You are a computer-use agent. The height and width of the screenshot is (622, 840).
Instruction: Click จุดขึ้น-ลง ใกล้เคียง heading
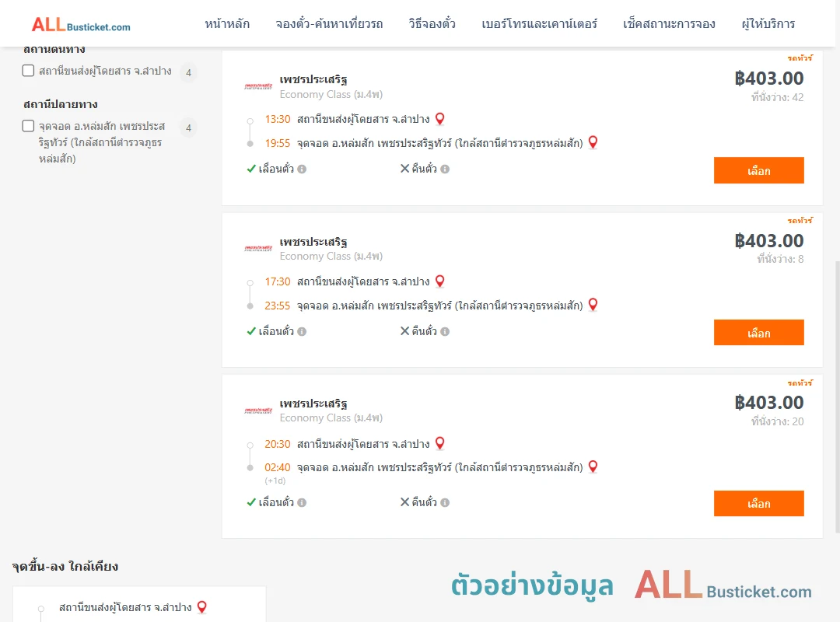pyautogui.click(x=65, y=566)
